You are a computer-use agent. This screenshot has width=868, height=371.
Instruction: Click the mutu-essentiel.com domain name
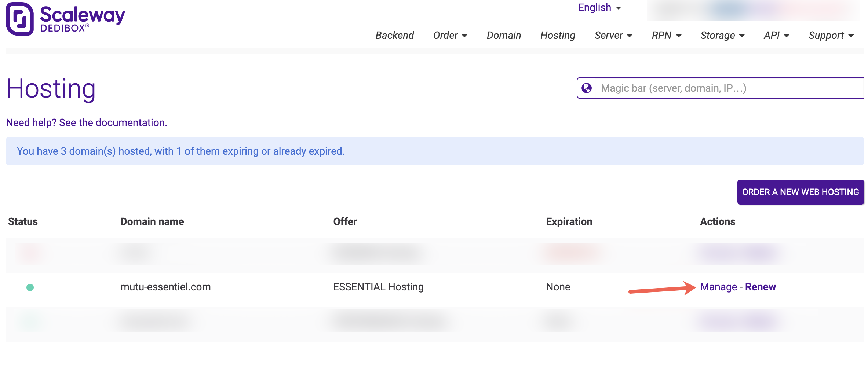click(x=165, y=287)
